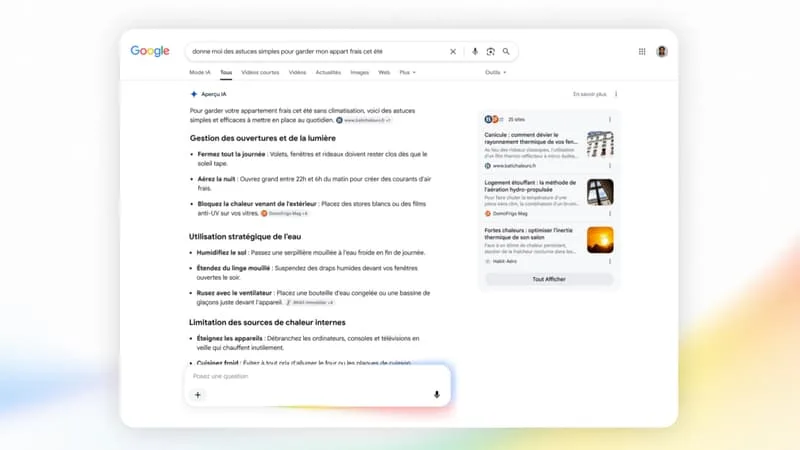Image resolution: width=800 pixels, height=450 pixels.
Task: Open the Web tab
Action: tap(384, 72)
